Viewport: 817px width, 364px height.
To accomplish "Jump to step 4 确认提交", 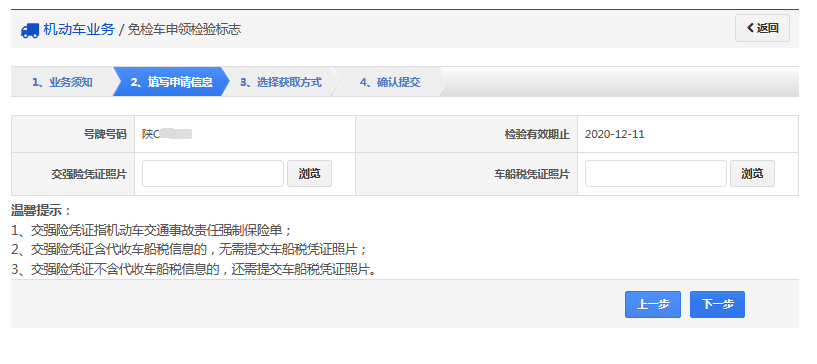I will pyautogui.click(x=390, y=82).
